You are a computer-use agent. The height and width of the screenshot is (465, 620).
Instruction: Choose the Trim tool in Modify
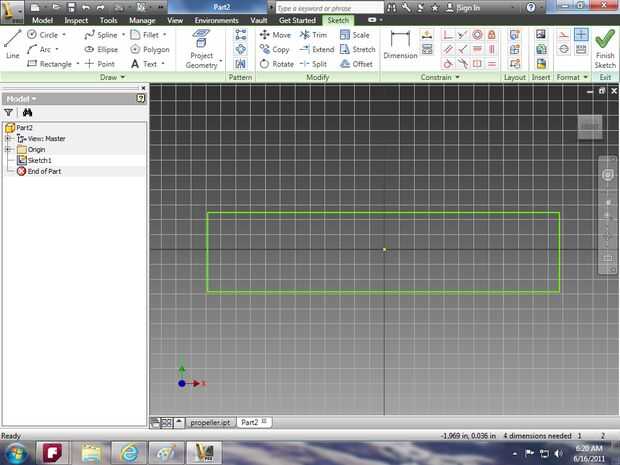point(313,35)
